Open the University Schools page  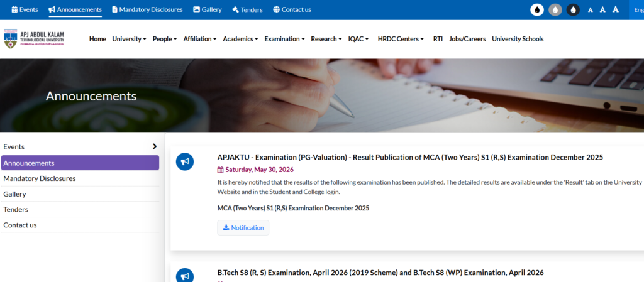(x=518, y=39)
